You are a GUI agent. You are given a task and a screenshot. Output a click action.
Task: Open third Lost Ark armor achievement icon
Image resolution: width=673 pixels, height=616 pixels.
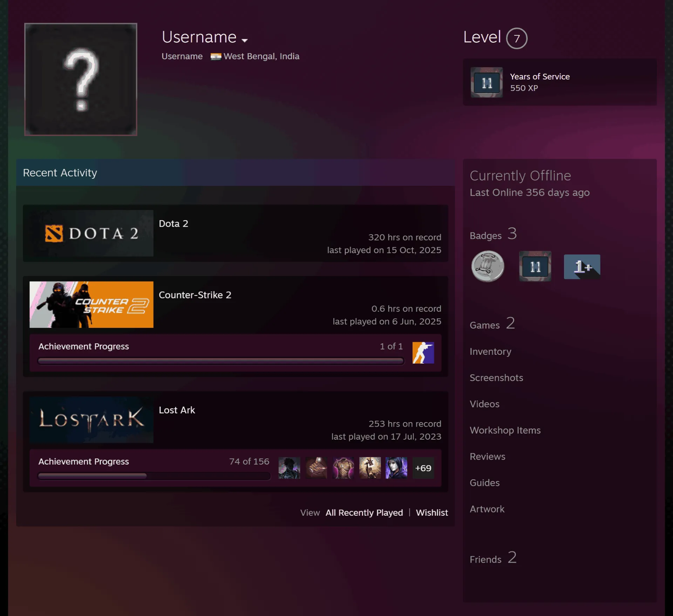click(343, 468)
